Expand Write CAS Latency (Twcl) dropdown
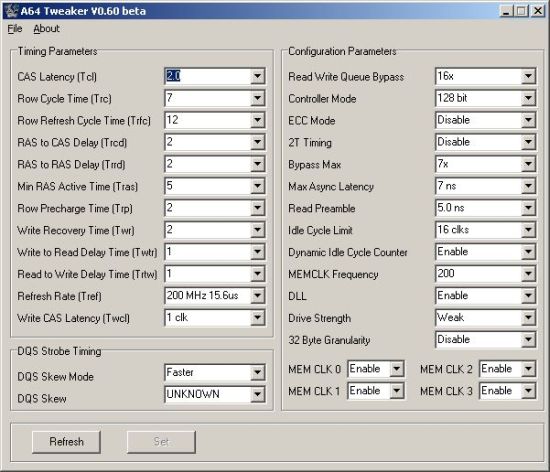Image resolution: width=550 pixels, height=472 pixels. coord(257,318)
